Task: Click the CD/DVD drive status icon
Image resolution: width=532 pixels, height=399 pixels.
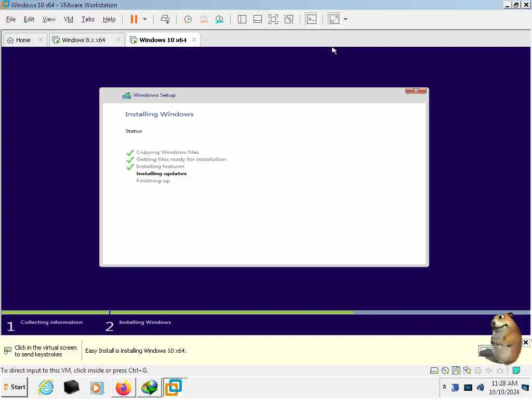Action: [x=445, y=370]
